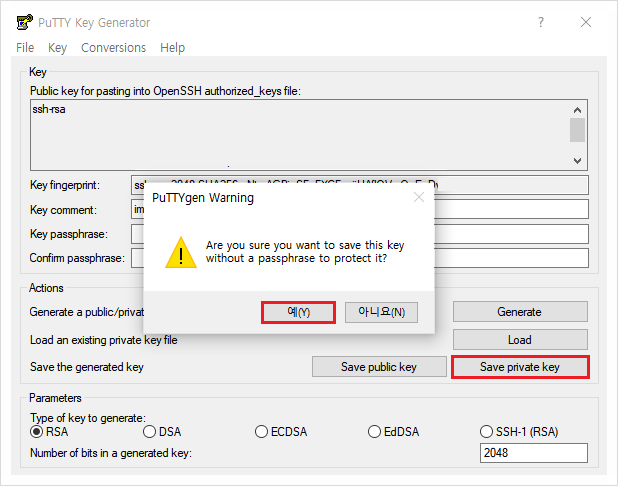618x486 pixels.
Task: Click the "Are you sure you want to save" warning text
Action: click(x=305, y=251)
